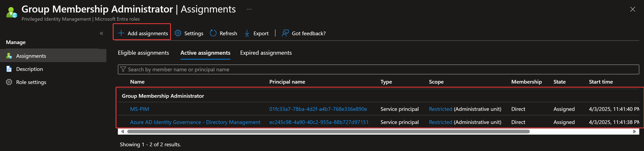Image resolution: width=644 pixels, height=151 pixels.
Task: Open Settings via the gear icon
Action: coord(178,33)
